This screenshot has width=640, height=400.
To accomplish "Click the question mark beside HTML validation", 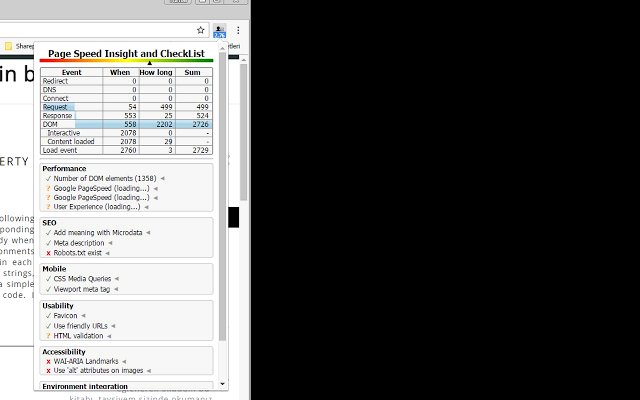I will coord(48,336).
